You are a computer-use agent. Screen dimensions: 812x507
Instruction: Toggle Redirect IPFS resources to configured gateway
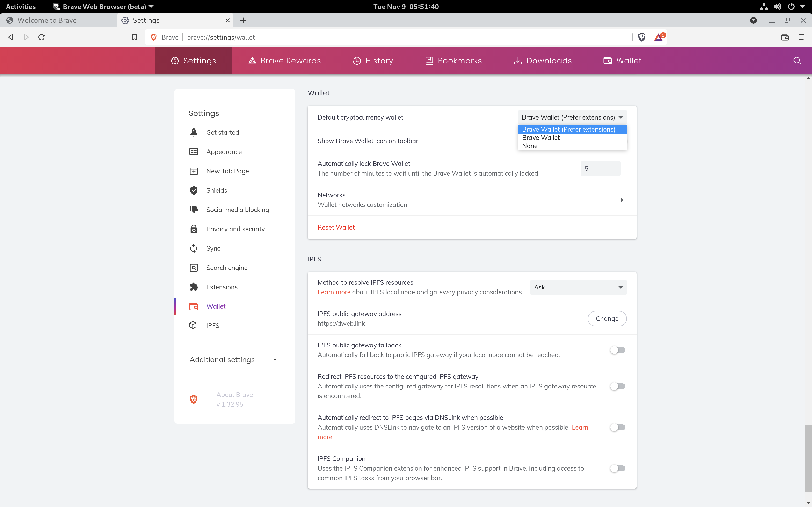(x=618, y=386)
